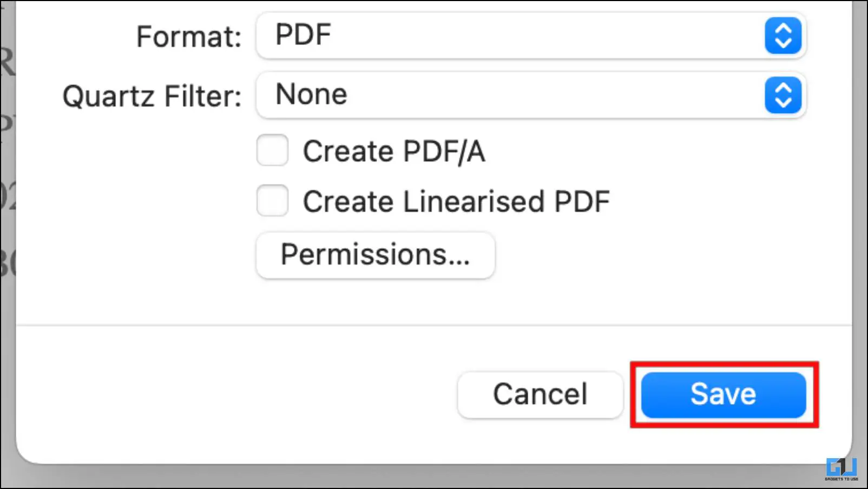868x489 pixels.
Task: Click the "Quartz Filter:" label
Action: [x=152, y=96]
